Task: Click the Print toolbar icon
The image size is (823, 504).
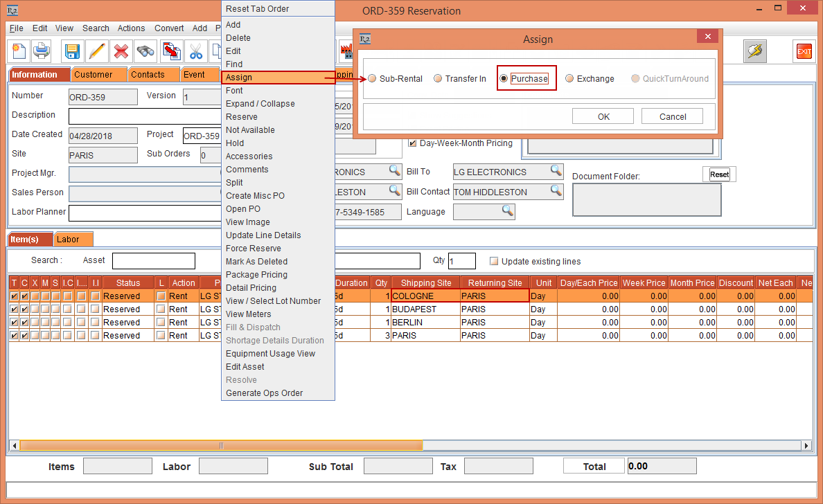Action: (42, 51)
